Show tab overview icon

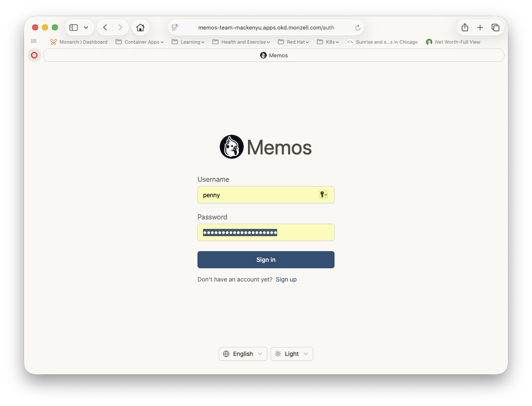pos(496,27)
